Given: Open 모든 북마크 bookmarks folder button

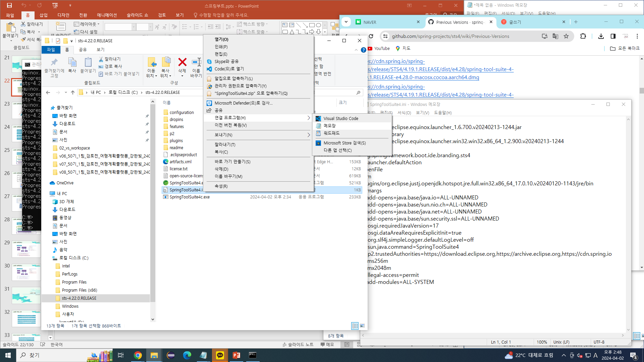Looking at the screenshot, I should coord(625,49).
